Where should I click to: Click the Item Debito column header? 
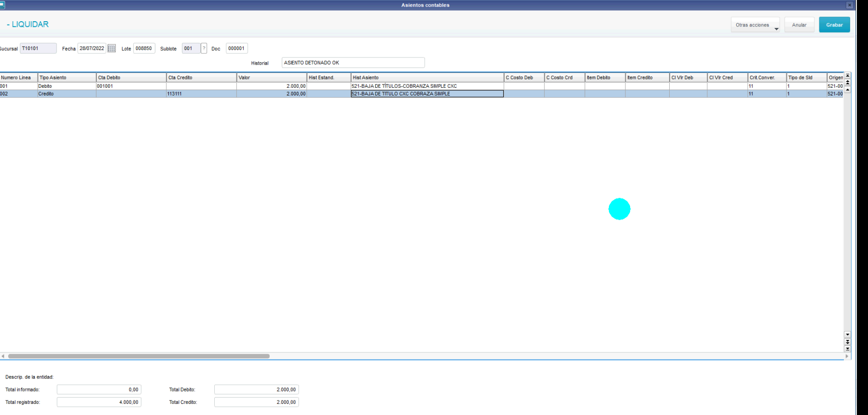tap(605, 78)
